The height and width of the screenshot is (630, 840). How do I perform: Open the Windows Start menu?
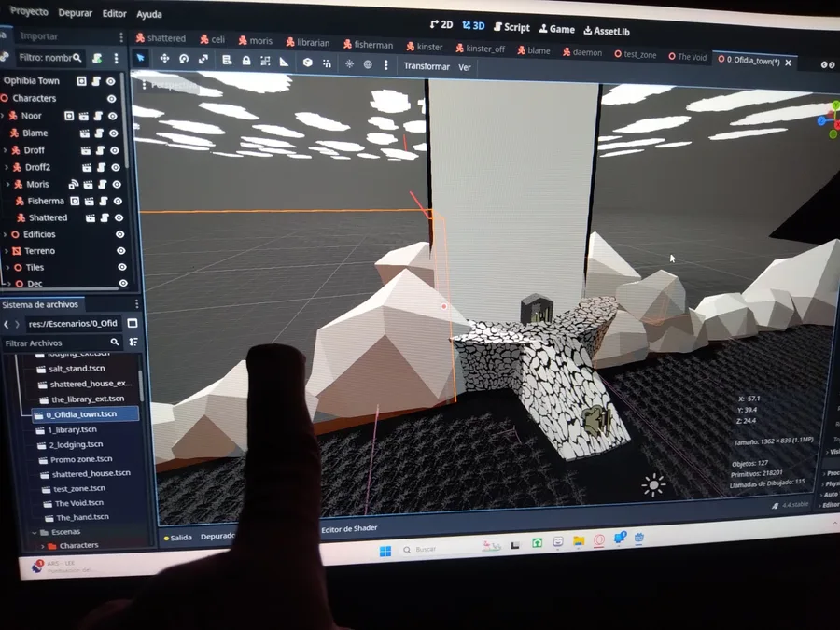[385, 552]
